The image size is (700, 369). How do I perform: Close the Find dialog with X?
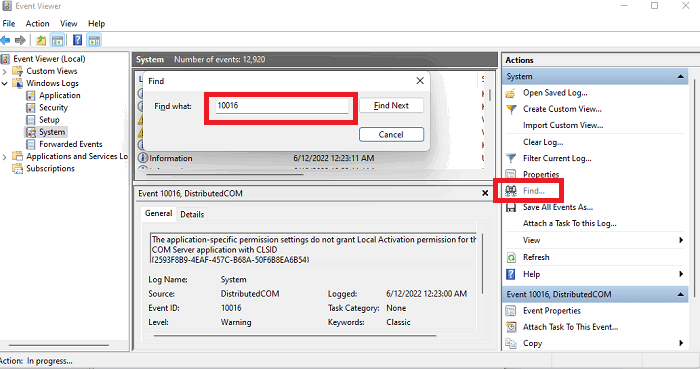point(420,81)
